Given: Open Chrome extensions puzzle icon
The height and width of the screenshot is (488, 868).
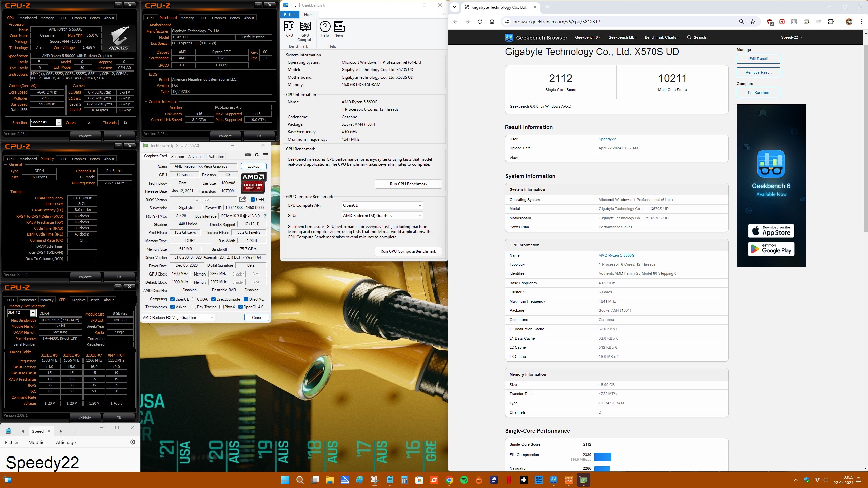Looking at the screenshot, I should (x=831, y=22).
